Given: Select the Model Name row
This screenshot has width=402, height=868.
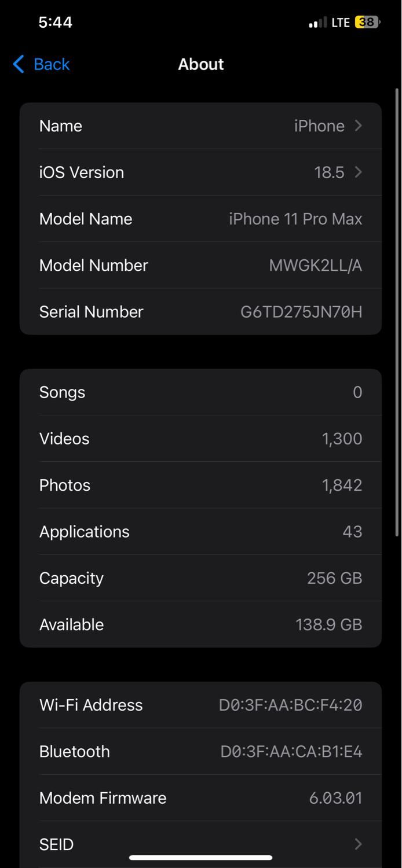Looking at the screenshot, I should click(200, 219).
